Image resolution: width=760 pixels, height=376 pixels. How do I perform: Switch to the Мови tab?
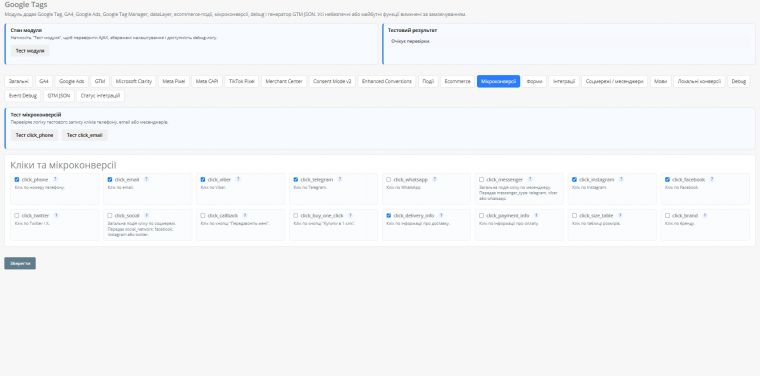[661, 81]
